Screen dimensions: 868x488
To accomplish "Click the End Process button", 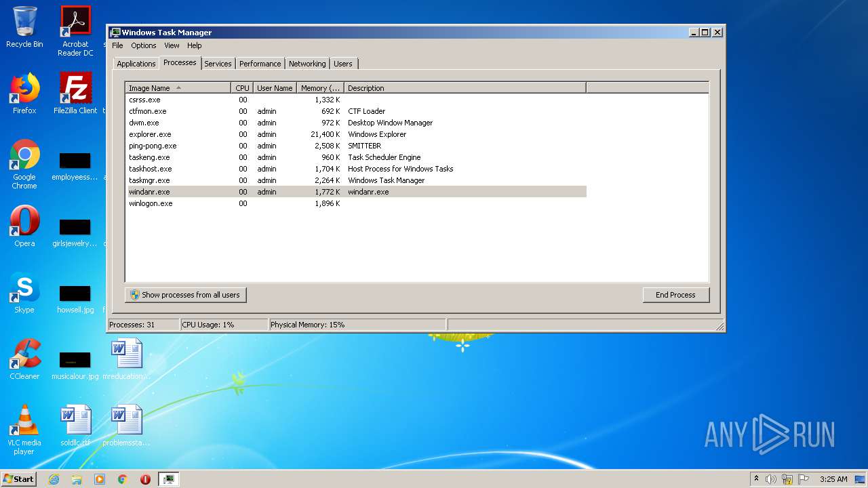I will click(675, 295).
